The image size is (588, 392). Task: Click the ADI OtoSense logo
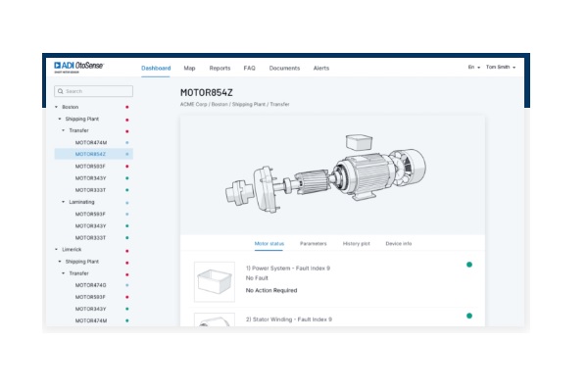pos(79,68)
